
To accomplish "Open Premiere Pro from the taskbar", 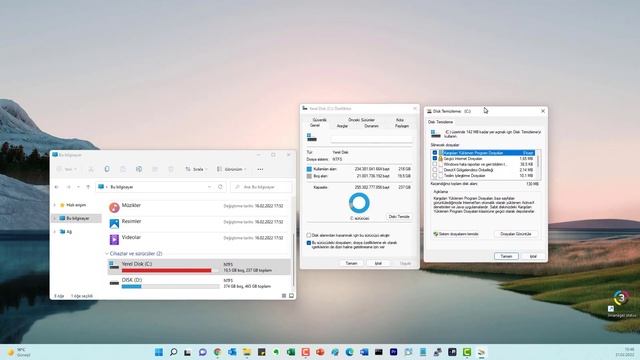I will coord(393,352).
